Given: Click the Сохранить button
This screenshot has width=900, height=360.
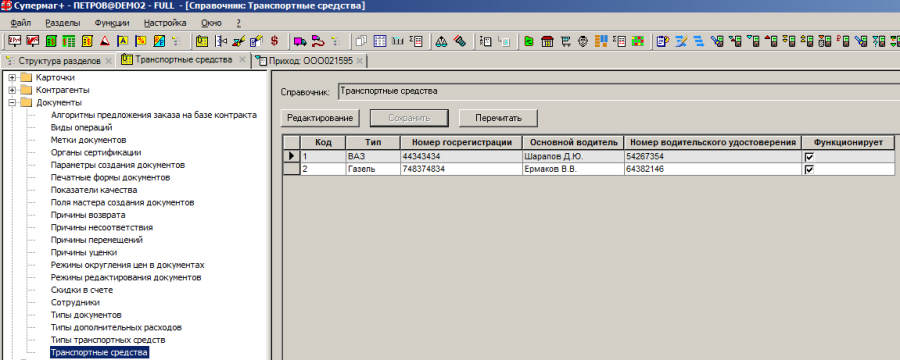Looking at the screenshot, I should 409,118.
